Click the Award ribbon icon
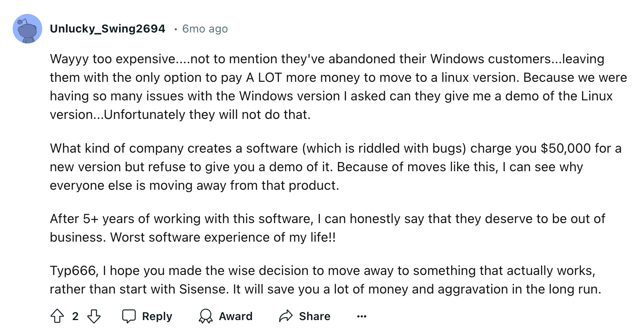 click(206, 316)
